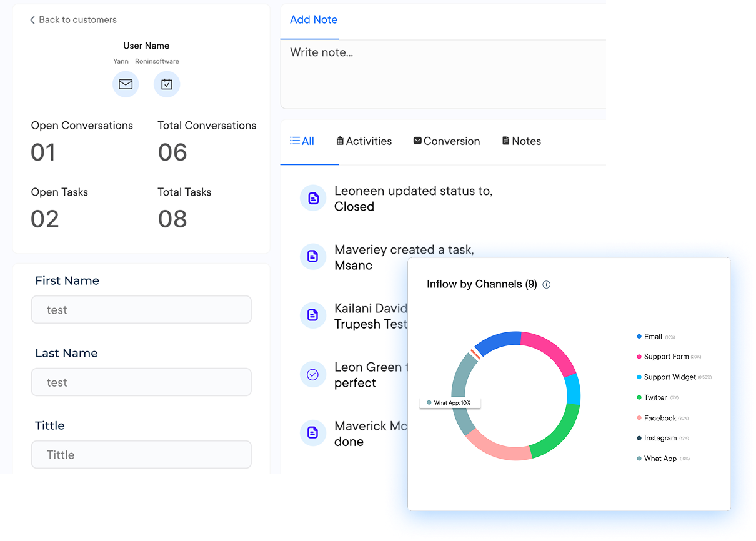This screenshot has width=756, height=541.
Task: Expand the What App tooltip on the chart
Action: pyautogui.click(x=450, y=402)
